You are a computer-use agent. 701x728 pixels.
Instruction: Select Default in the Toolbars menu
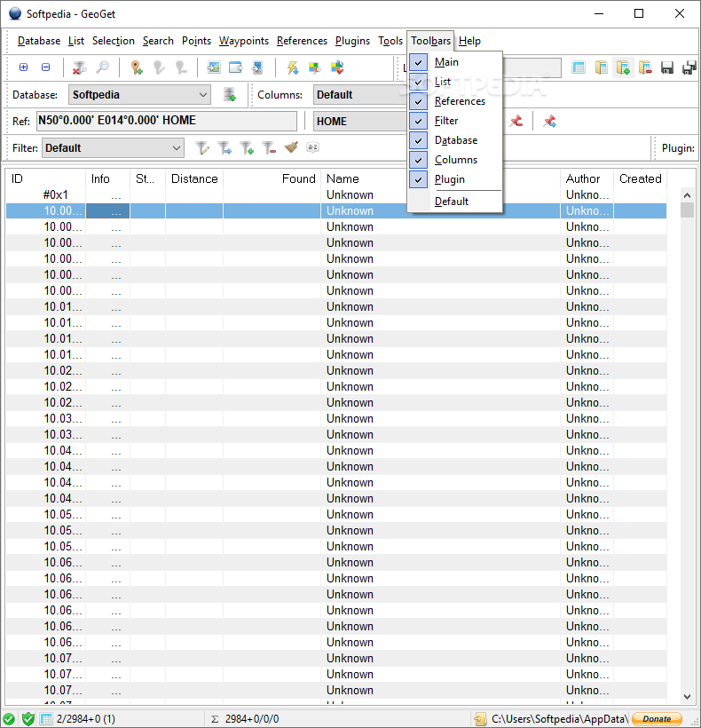[454, 202]
